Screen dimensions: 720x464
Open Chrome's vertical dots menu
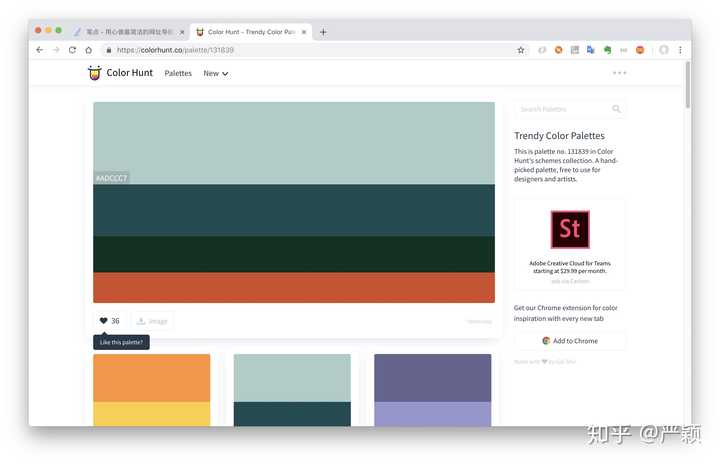[x=680, y=50]
